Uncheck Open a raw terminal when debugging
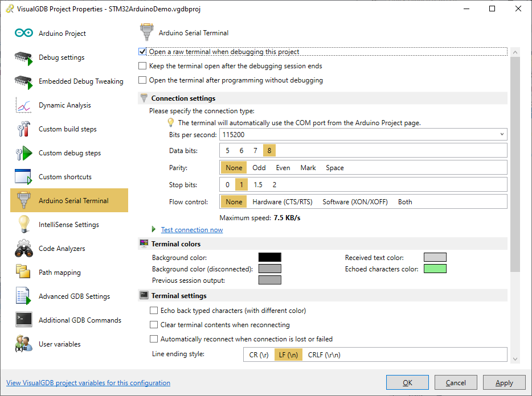The width and height of the screenshot is (532, 396). tap(142, 52)
